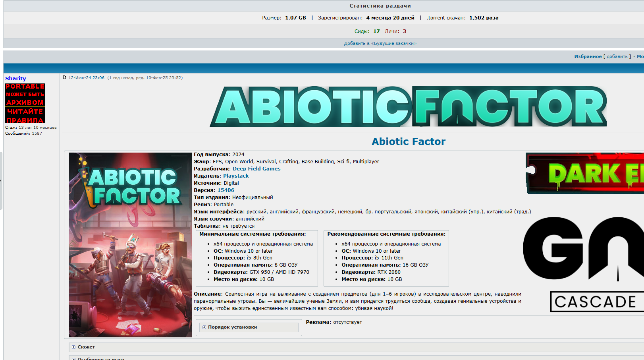644x360 pixels.
Task: Click the Язык озвучки: английский line
Action: click(229, 219)
